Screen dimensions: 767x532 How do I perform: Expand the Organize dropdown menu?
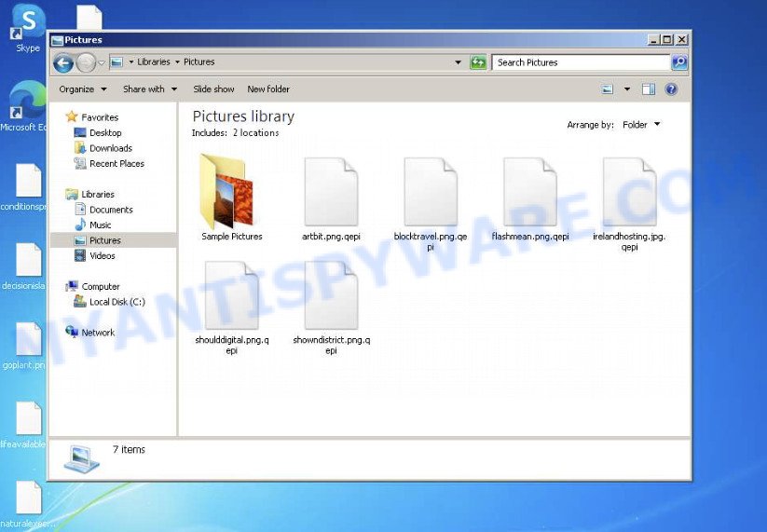click(82, 89)
